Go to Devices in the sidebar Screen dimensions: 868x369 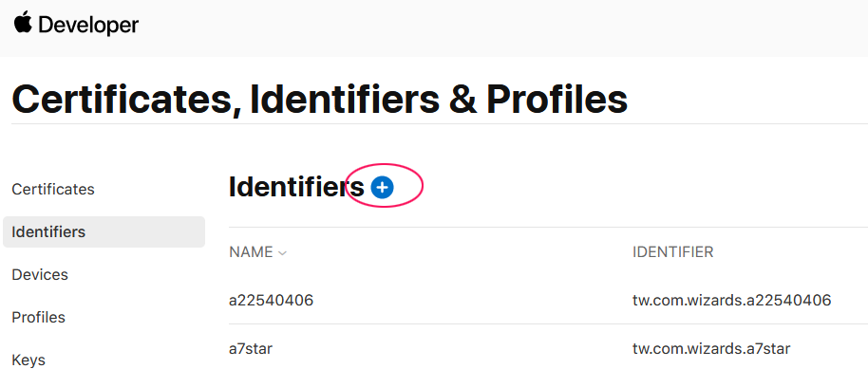pos(40,274)
